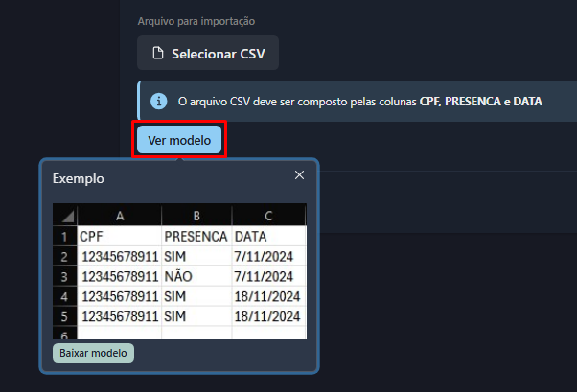Click column header A in the example sheet
577x392 pixels.
pyautogui.click(x=119, y=217)
